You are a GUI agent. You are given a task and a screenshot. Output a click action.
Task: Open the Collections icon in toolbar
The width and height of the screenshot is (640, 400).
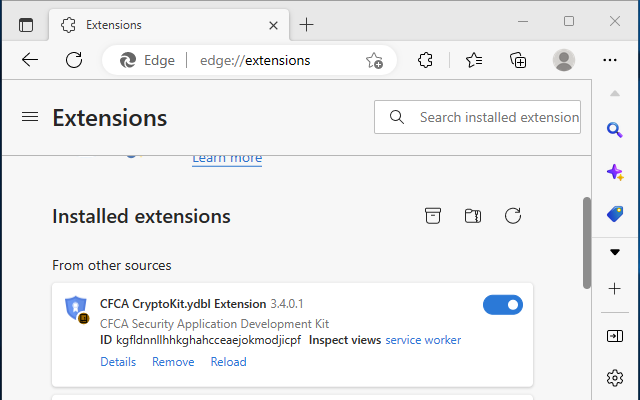point(518,60)
